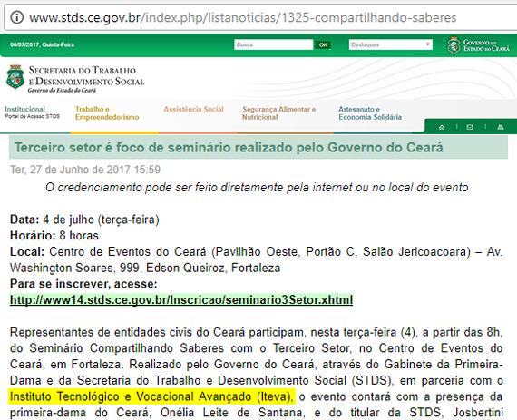Viewport: 517px width, 420px height.
Task: Open the envelope contact icon
Action: click(470, 127)
